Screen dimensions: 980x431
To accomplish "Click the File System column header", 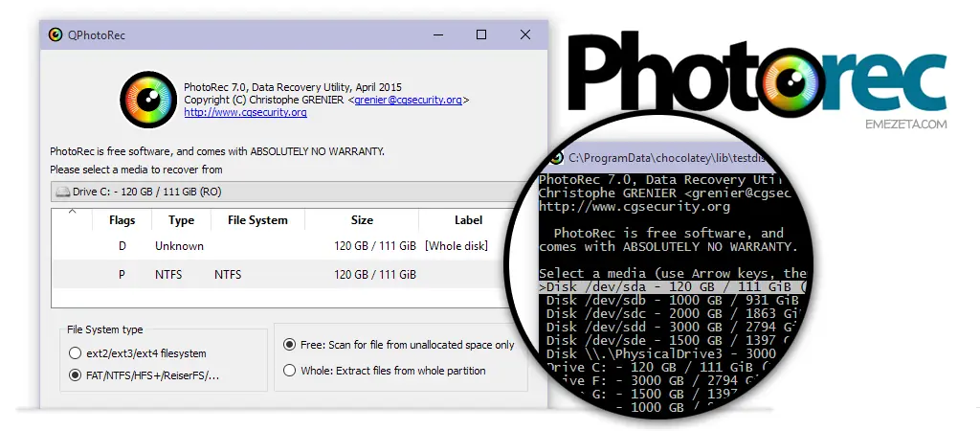I will coord(257,220).
